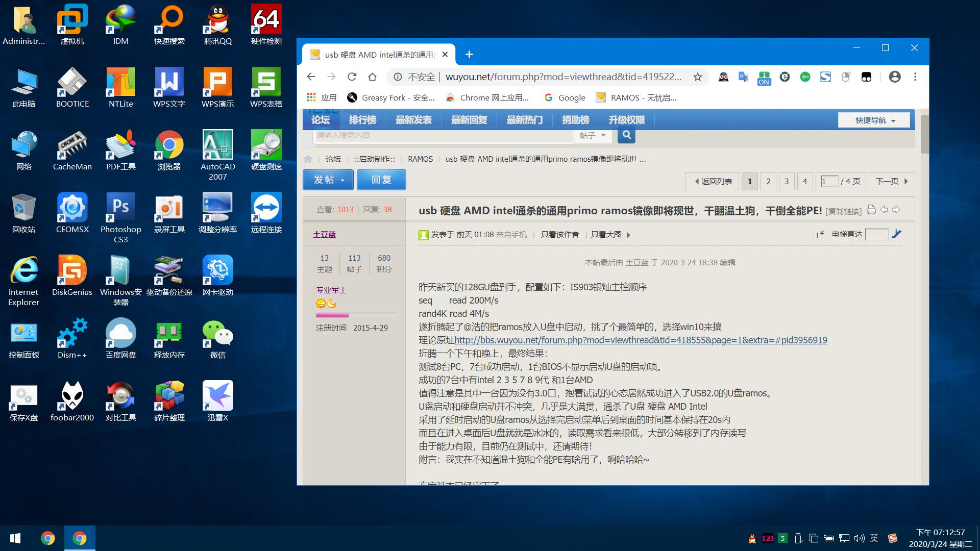The image size is (980, 551).
Task: Click the Chrome reload button
Action: (352, 77)
